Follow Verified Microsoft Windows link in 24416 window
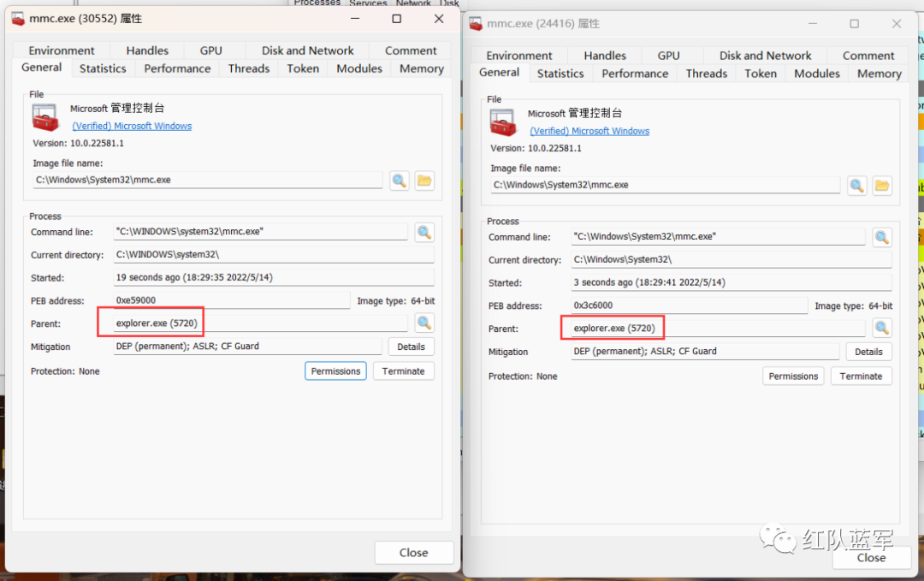Image resolution: width=924 pixels, height=581 pixels. tap(589, 131)
